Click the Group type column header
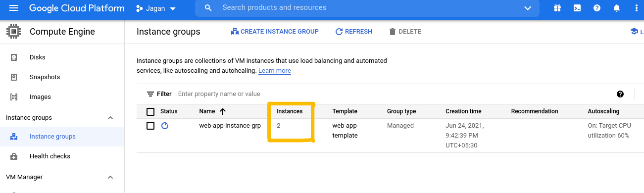Screen dimensions: 644x193 (401, 111)
